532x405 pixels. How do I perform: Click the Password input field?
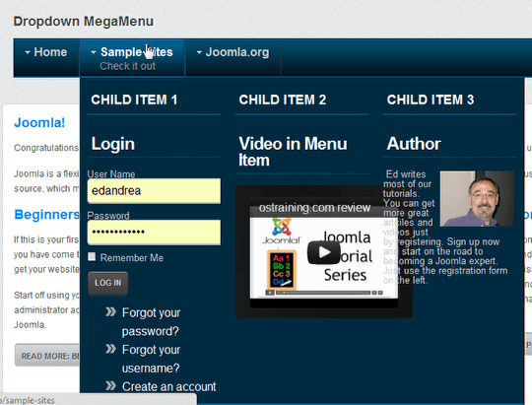[x=154, y=233]
